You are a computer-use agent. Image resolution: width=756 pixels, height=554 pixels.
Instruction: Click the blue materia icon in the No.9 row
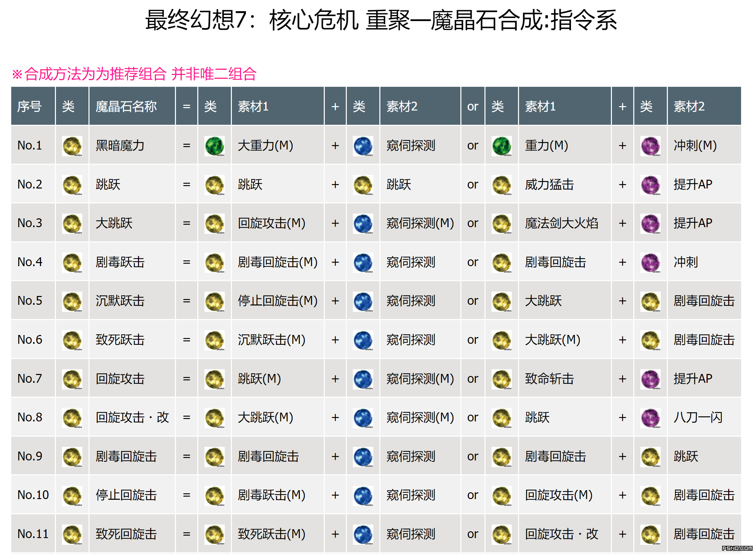click(x=363, y=457)
